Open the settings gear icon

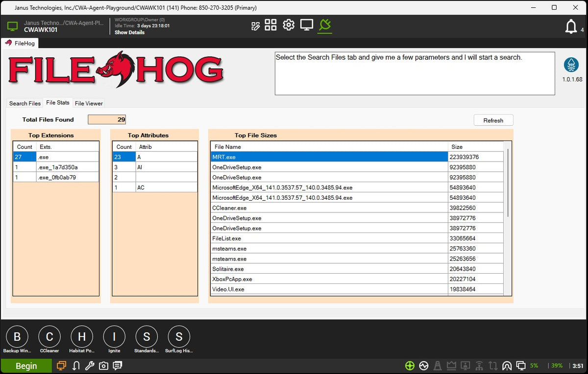point(289,25)
